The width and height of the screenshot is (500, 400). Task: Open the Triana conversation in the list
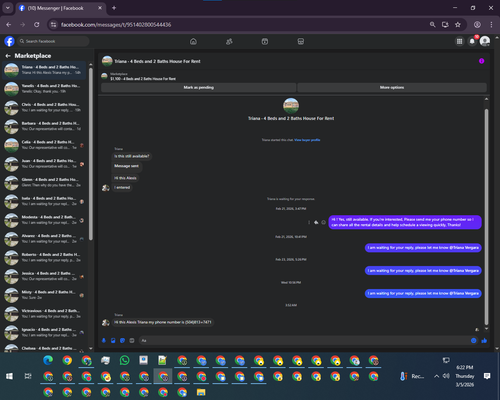[x=44, y=70]
